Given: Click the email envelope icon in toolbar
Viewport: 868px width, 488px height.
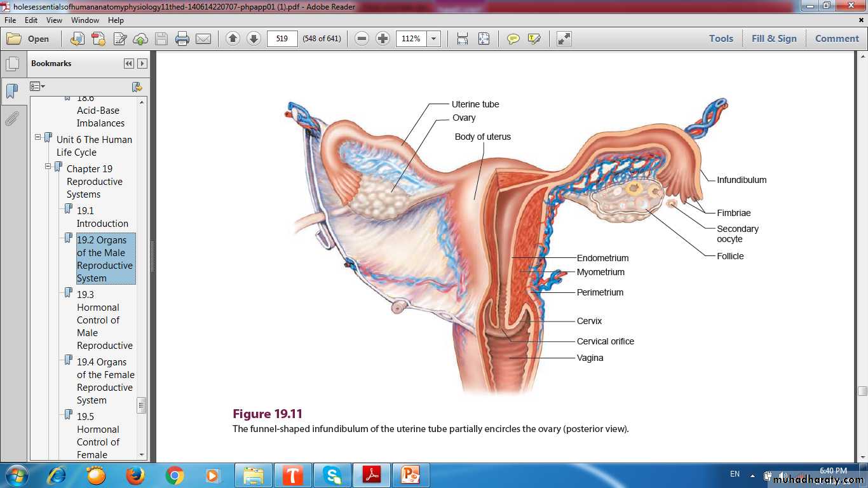Looking at the screenshot, I should tap(203, 39).
